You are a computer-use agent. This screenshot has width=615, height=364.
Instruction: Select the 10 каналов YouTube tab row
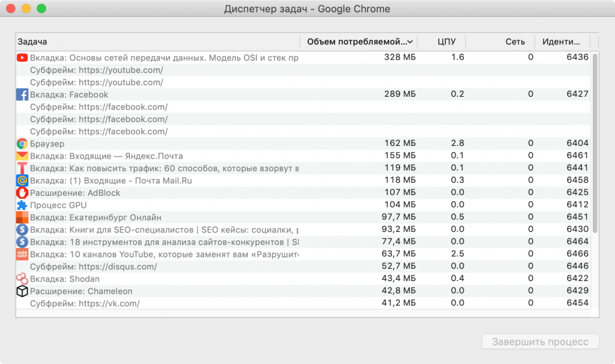click(303, 254)
